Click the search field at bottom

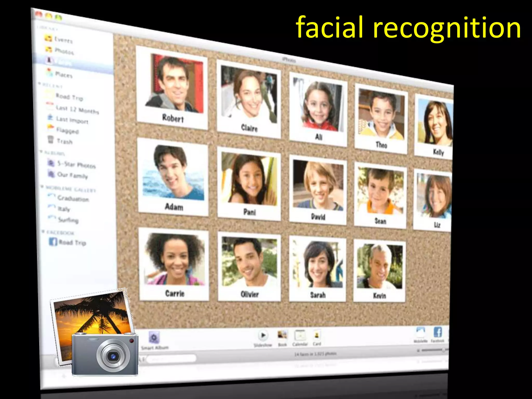(171, 359)
